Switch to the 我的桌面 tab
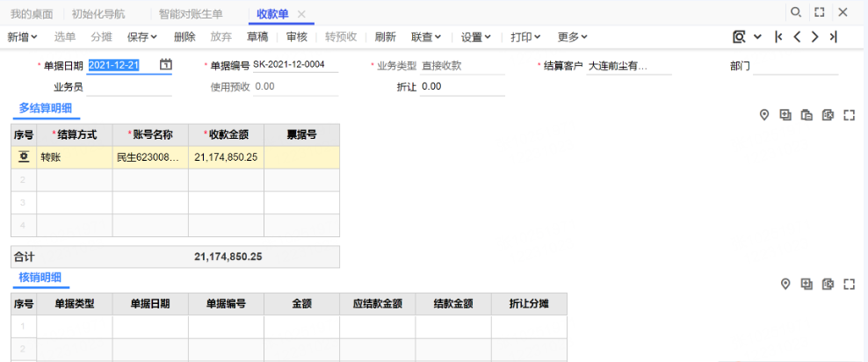This screenshot has height=362, width=868. click(32, 14)
